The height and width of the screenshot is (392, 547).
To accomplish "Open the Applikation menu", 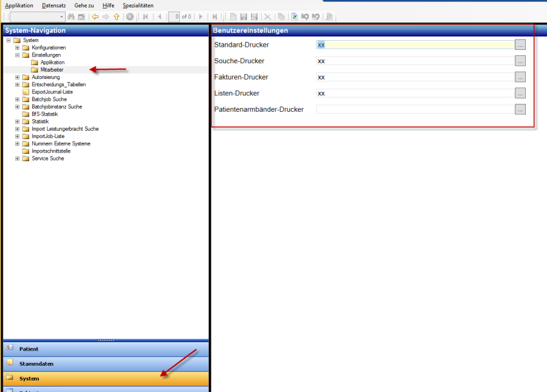I will click(x=19, y=5).
